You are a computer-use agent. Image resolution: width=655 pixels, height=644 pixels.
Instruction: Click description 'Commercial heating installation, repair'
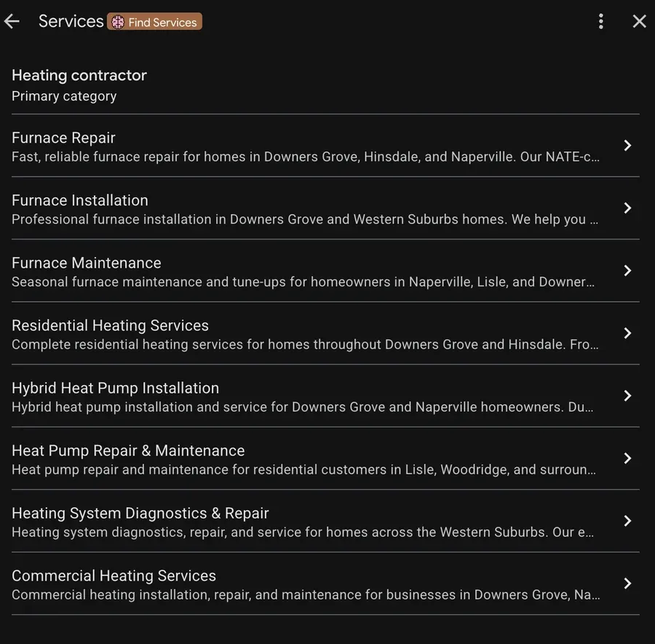pos(306,595)
